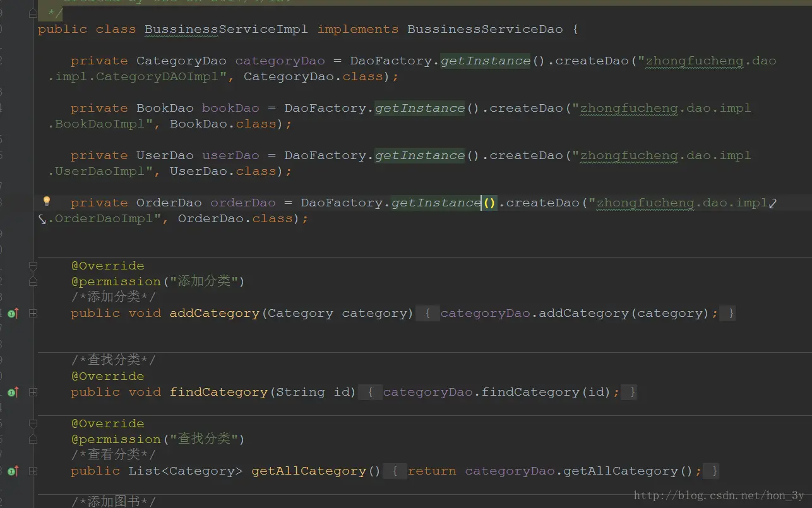This screenshot has height=508, width=812.
Task: Click createDao on the orderDao declaration line
Action: point(543,203)
